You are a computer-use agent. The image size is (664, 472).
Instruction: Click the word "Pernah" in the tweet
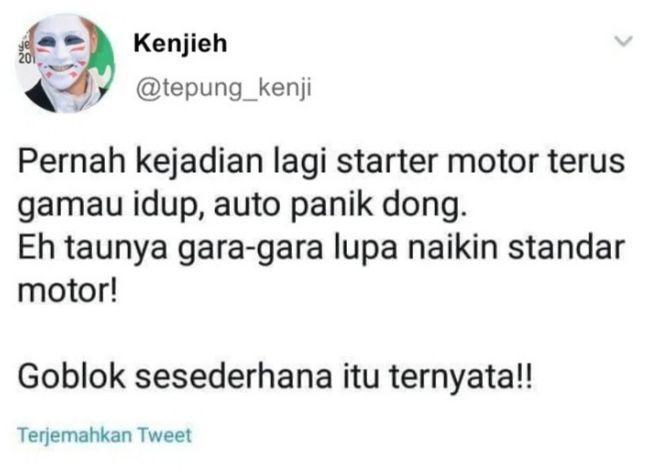click(x=72, y=162)
